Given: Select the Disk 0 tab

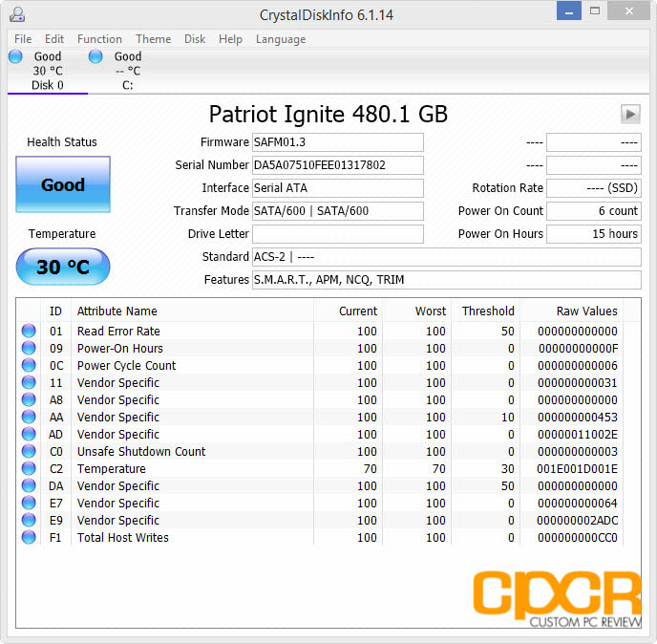Looking at the screenshot, I should pos(48,71).
